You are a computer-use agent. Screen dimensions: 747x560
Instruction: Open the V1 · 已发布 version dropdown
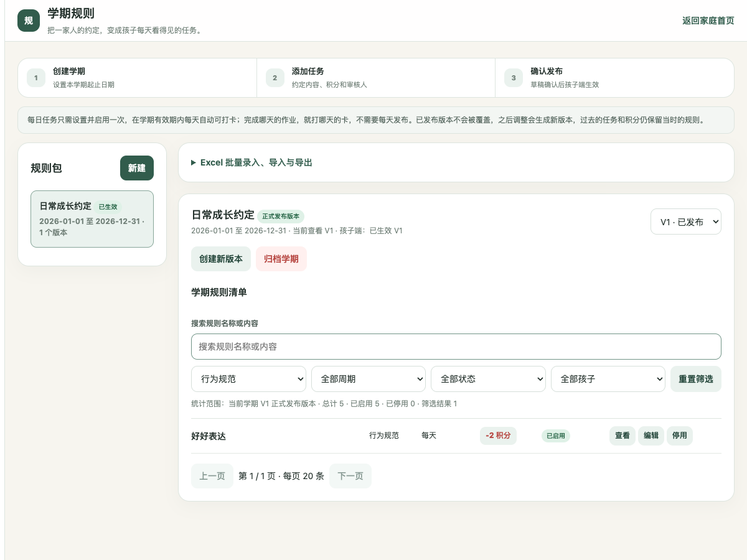click(686, 222)
